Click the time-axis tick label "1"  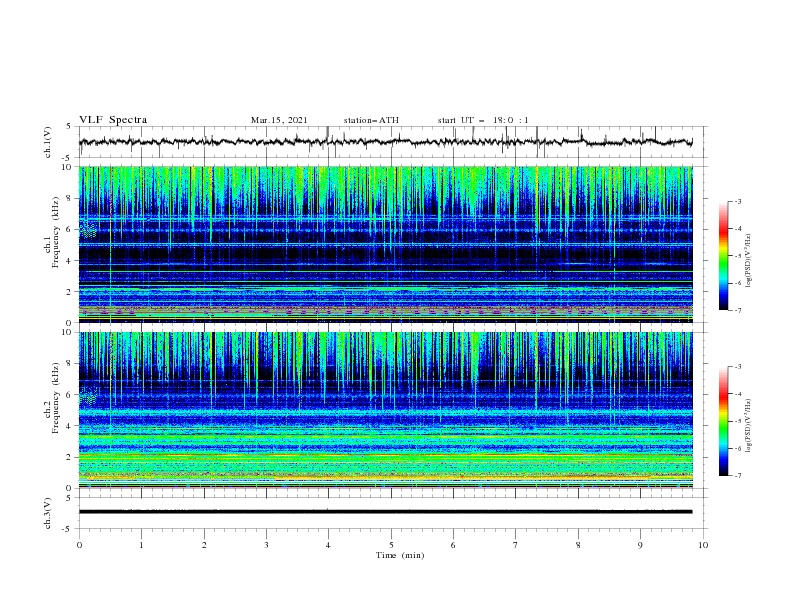141,545
